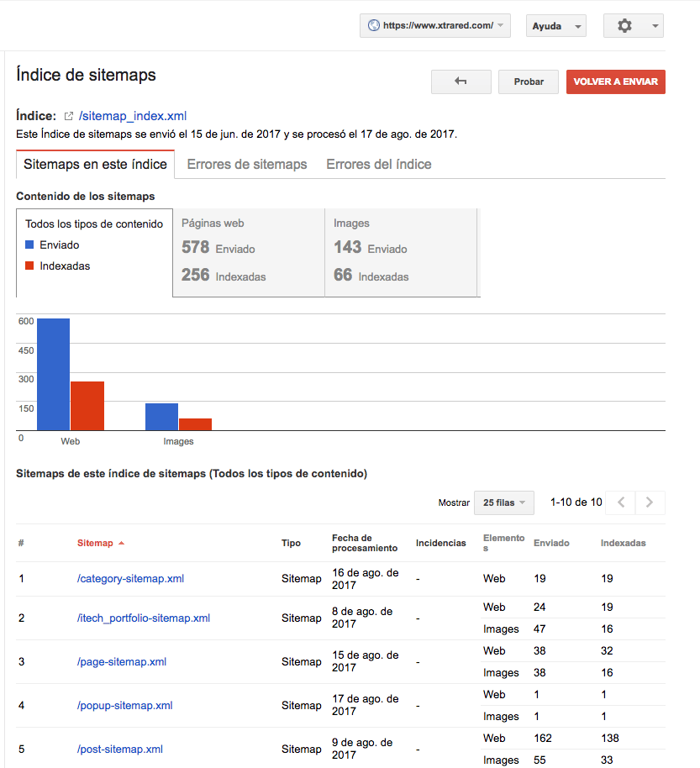
Task: Go to previous page of results
Action: 621,502
